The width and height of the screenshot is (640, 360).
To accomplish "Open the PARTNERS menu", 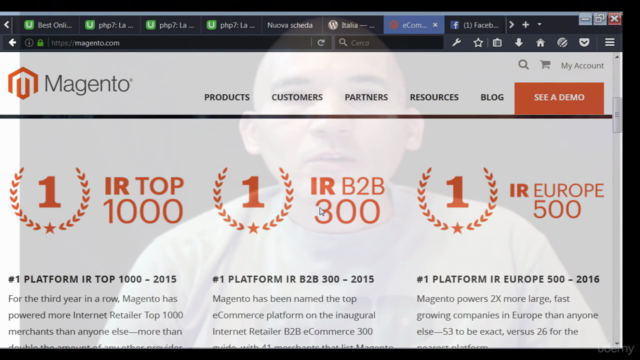I will (366, 97).
